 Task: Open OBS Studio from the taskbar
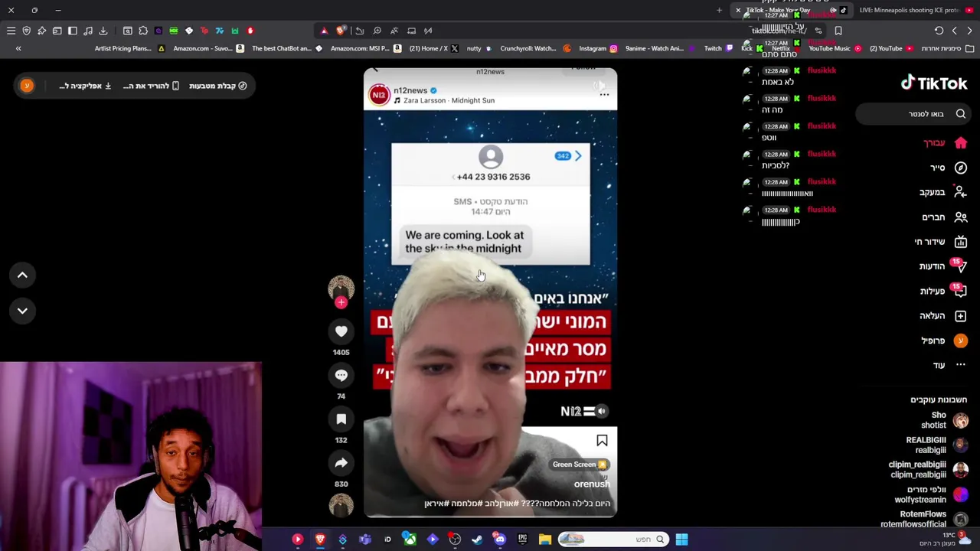click(x=455, y=540)
